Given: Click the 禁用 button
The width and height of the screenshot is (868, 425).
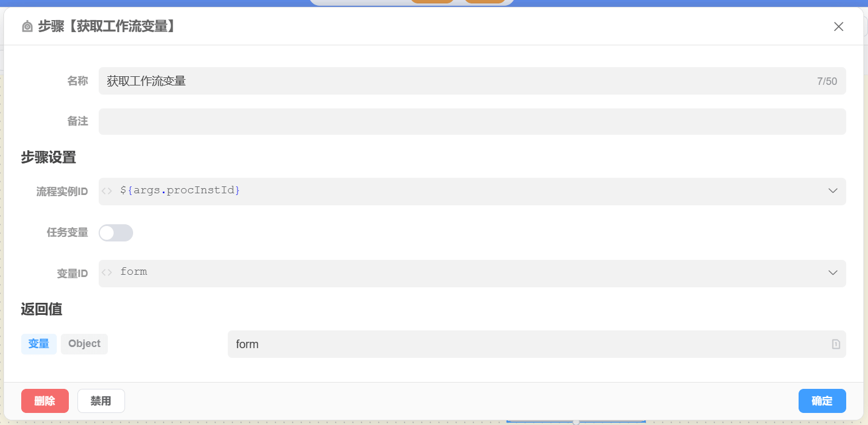Looking at the screenshot, I should [101, 401].
